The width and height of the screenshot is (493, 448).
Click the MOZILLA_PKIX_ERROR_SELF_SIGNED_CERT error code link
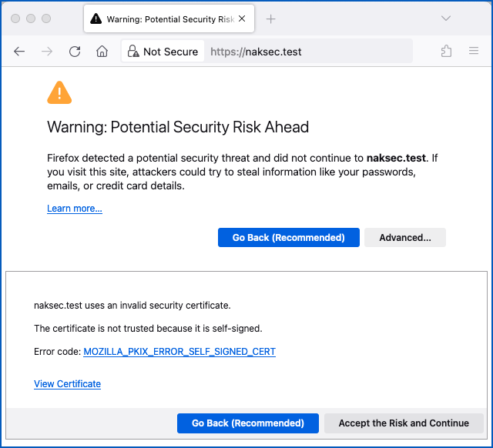tap(179, 352)
